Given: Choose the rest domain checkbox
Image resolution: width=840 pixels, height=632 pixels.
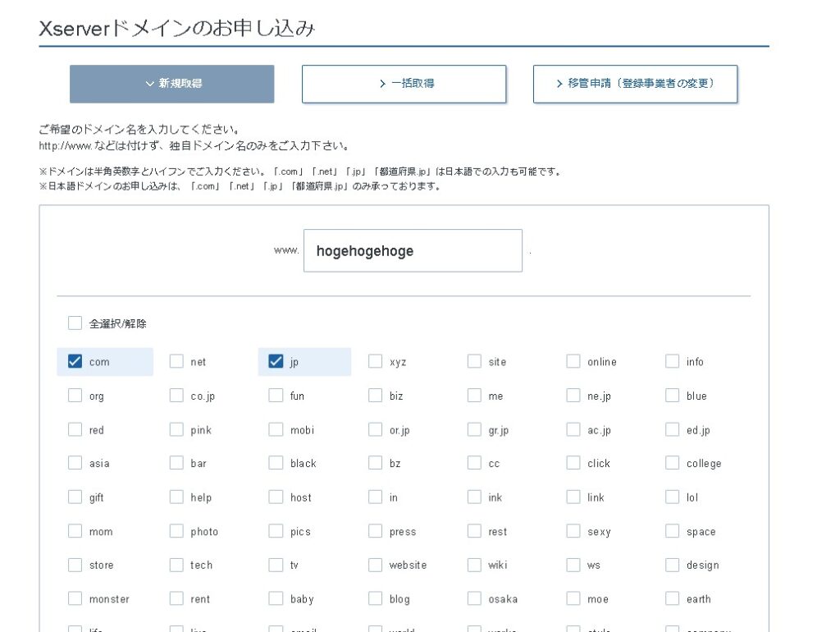Looking at the screenshot, I should click(x=474, y=531).
